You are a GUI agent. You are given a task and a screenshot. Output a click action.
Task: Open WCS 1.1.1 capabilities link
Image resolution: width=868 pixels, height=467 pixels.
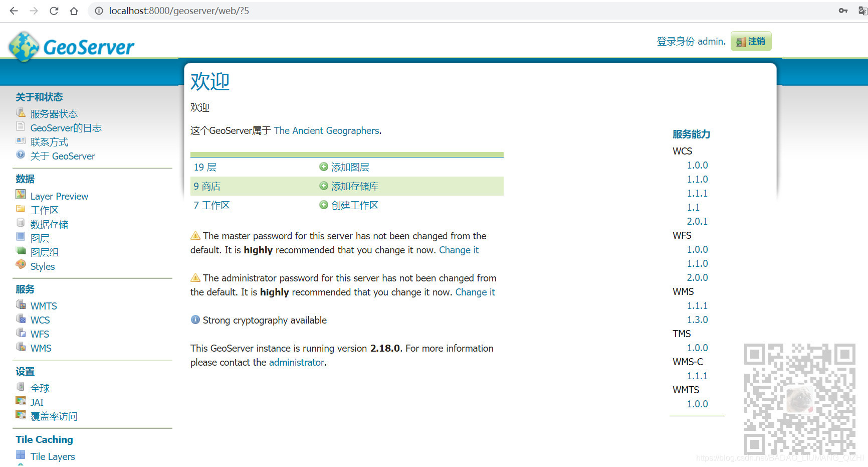coord(697,193)
